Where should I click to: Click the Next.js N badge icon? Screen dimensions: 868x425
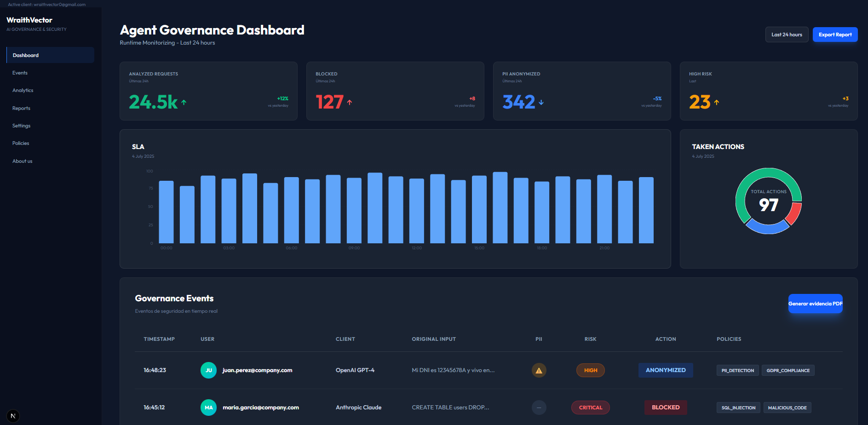pos(13,416)
